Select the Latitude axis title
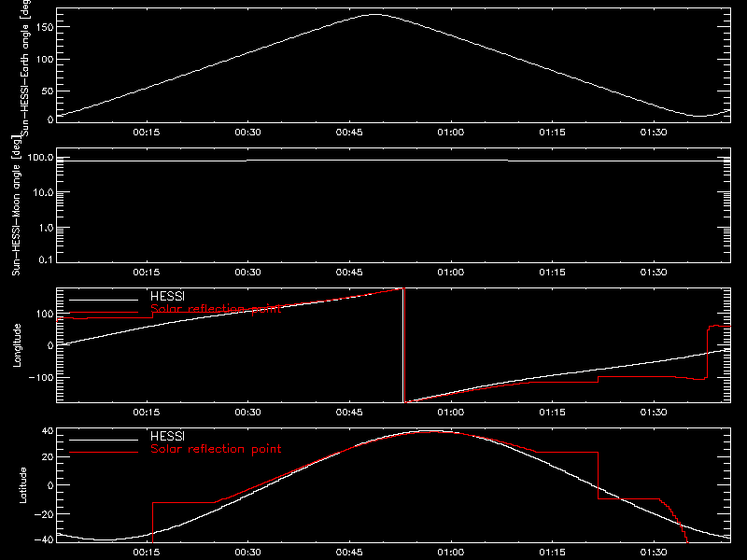Viewport: 747px width, 560px height. (22, 484)
